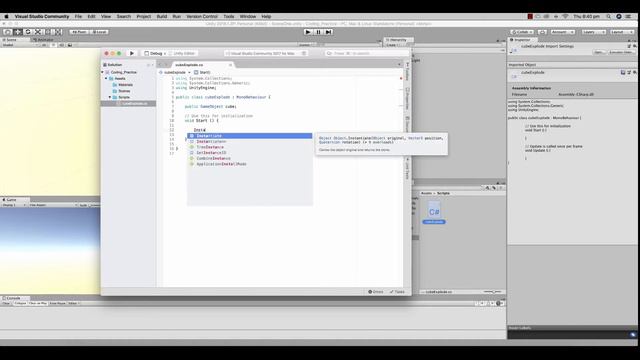Open the Inspector gear settings icon

tap(635, 72)
